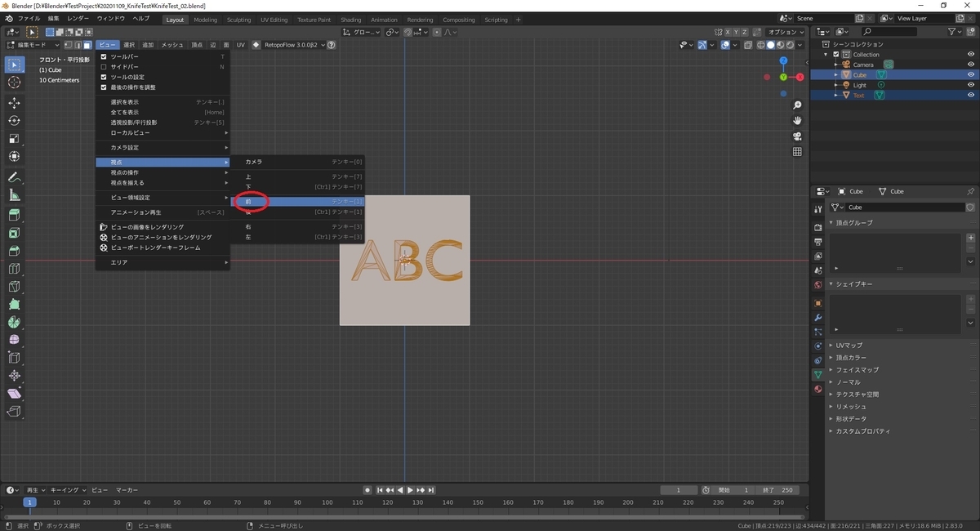This screenshot has width=980, height=531.
Task: Click the green Y axis gizmo
Action: click(x=783, y=77)
